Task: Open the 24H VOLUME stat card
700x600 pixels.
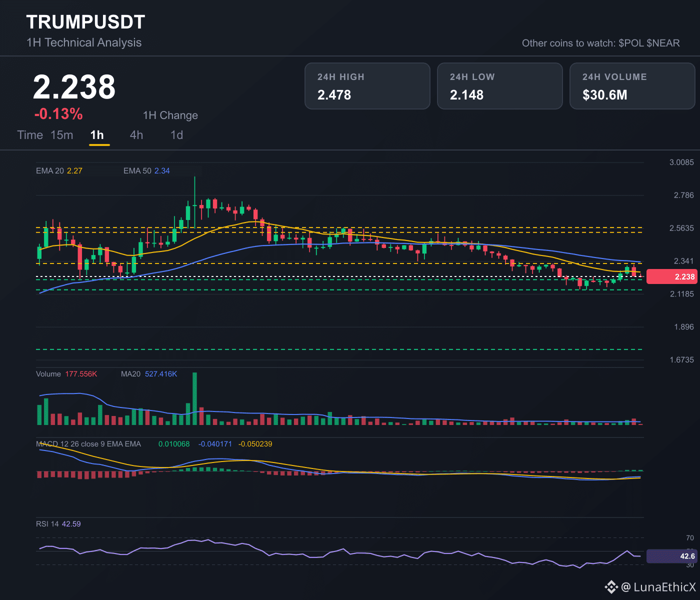Action: (632, 86)
